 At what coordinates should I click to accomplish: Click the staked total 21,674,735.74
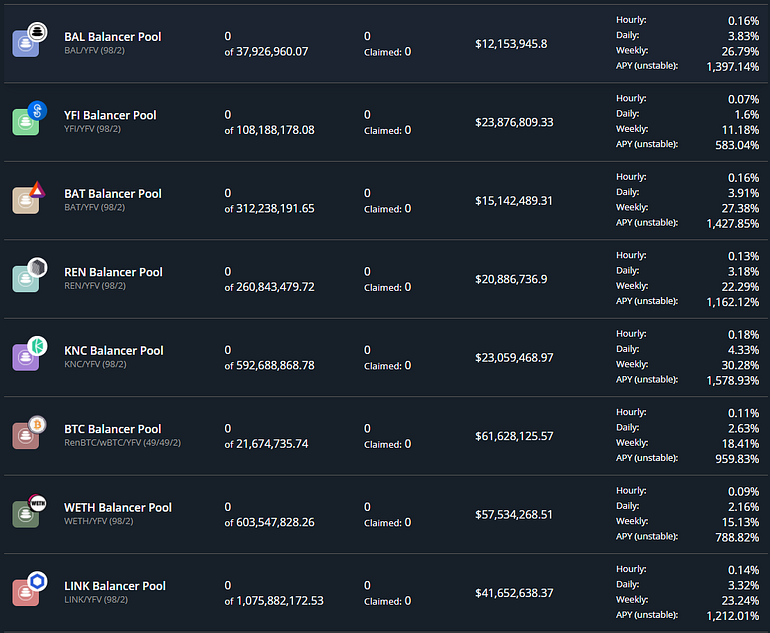[x=272, y=444]
